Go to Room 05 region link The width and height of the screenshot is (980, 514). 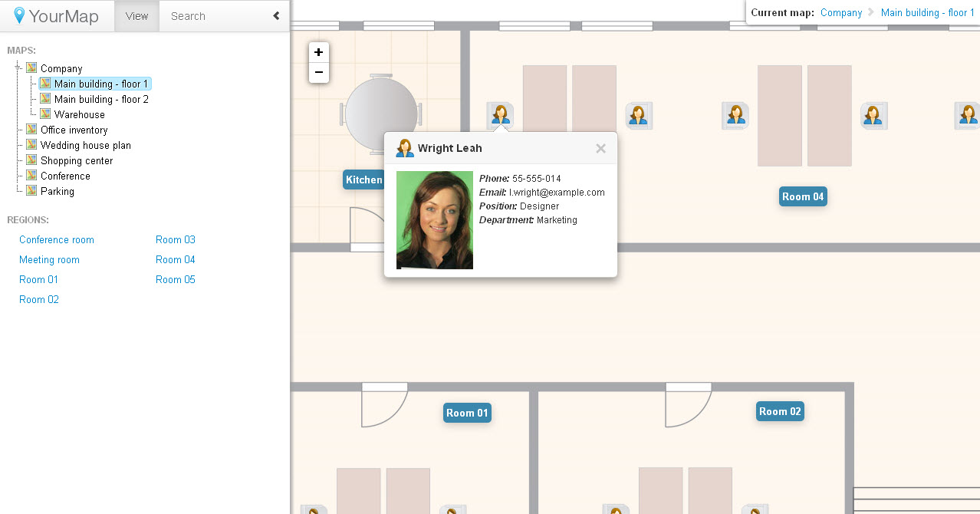176,279
